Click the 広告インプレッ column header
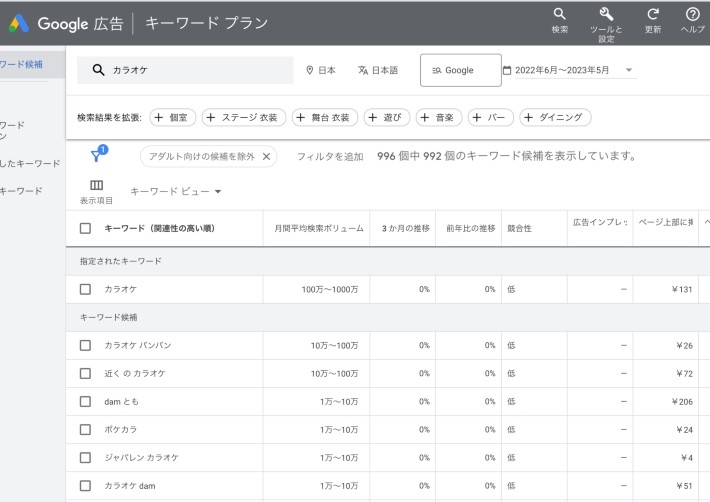710x502 pixels. [x=600, y=222]
